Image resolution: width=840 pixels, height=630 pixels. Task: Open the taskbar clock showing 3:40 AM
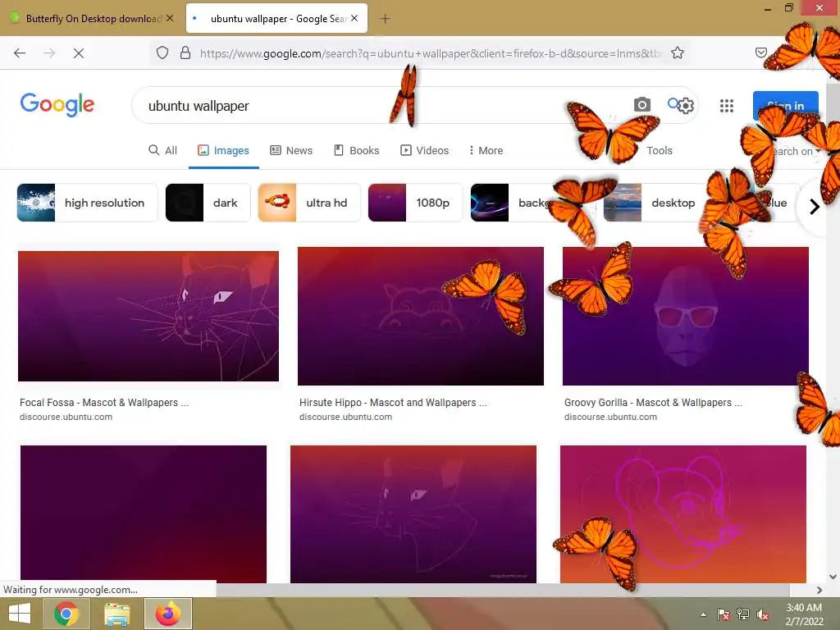tap(804, 614)
